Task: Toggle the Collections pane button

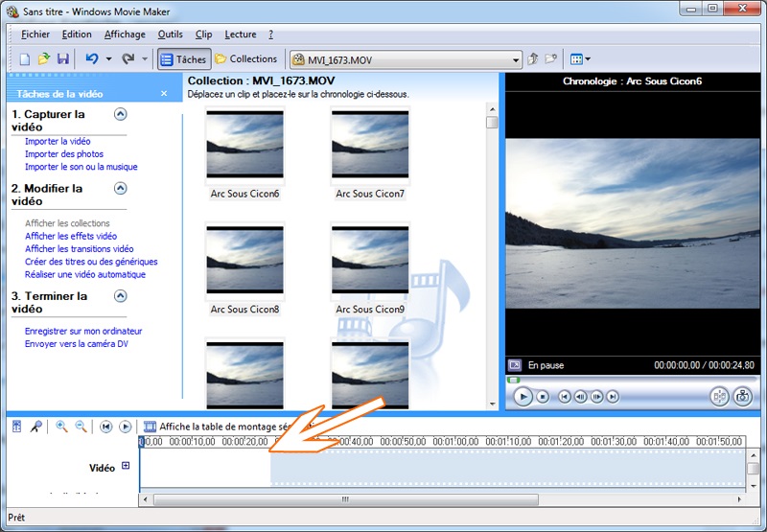Action: click(246, 59)
